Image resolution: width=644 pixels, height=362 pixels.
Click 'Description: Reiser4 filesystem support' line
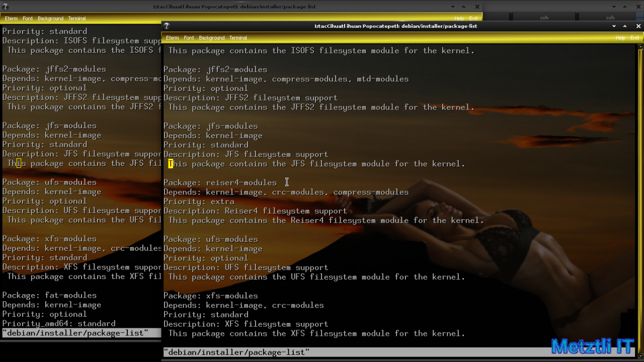click(255, 211)
